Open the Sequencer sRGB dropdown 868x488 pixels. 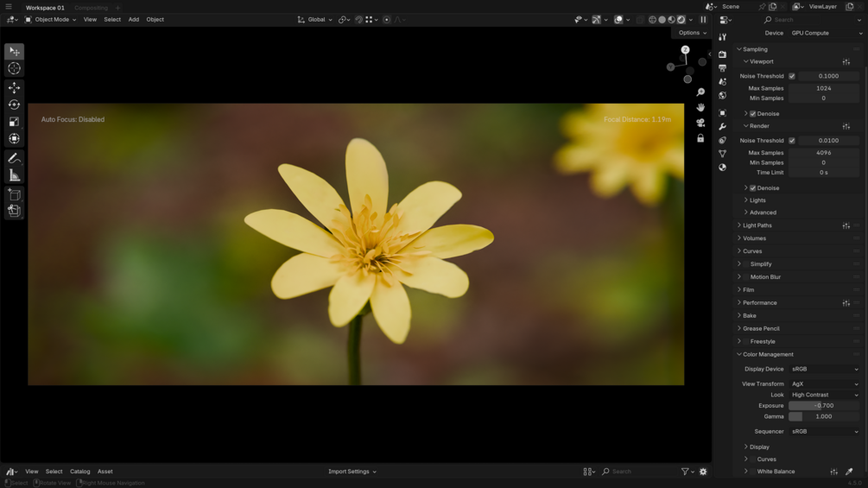[824, 432]
